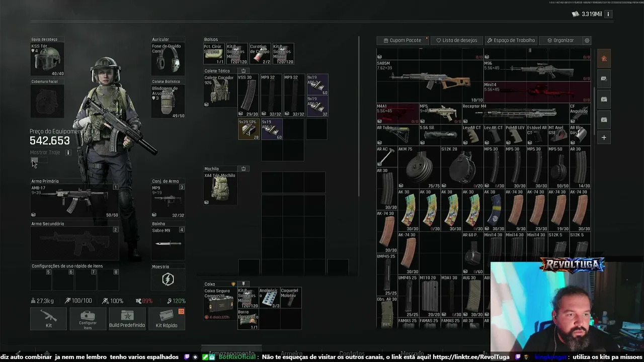Select the MP5 submachine gun in storage
The height and width of the screenshot is (362, 644).
coord(440,113)
